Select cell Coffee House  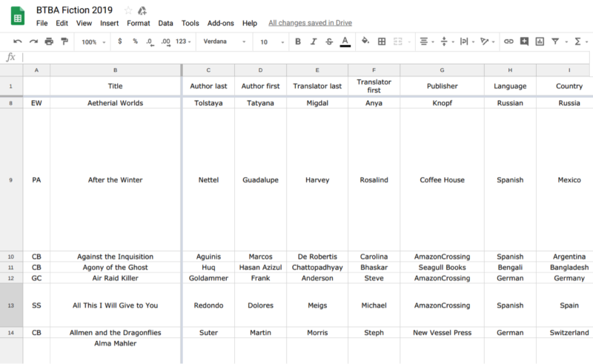pos(442,179)
